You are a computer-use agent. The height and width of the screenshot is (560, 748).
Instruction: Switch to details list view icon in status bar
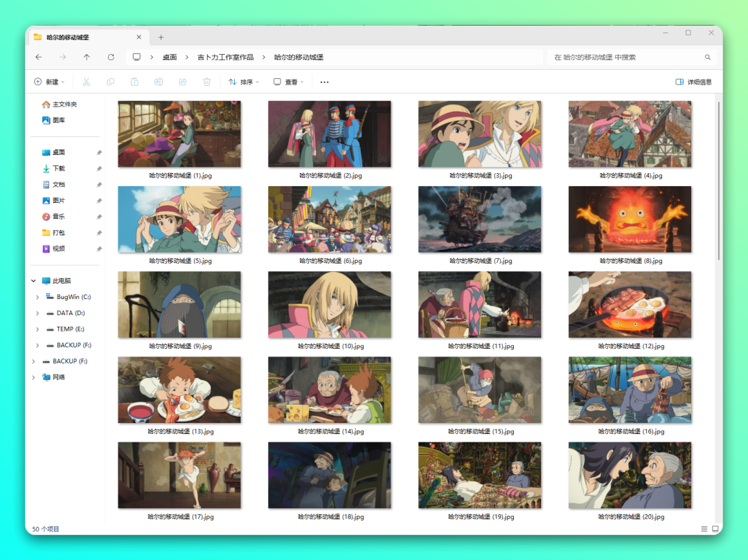tap(704, 529)
